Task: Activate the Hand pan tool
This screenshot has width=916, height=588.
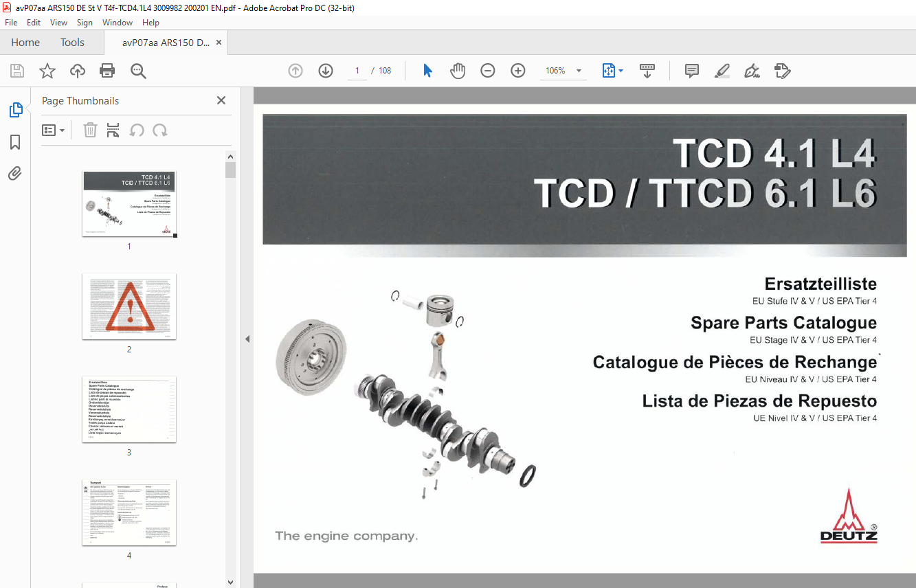Action: [458, 71]
